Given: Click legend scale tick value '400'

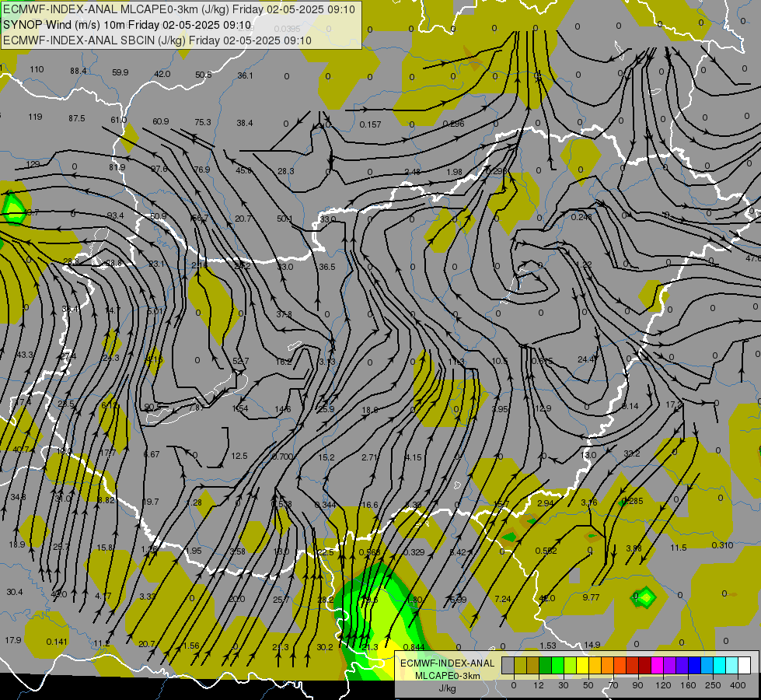Looking at the screenshot, I should click(738, 685).
